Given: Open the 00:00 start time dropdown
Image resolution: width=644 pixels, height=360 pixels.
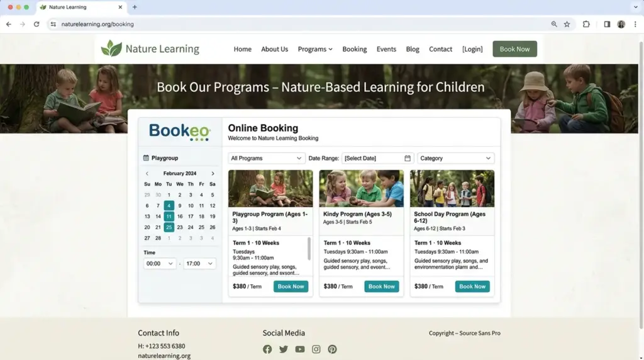Looking at the screenshot, I should (x=159, y=264).
